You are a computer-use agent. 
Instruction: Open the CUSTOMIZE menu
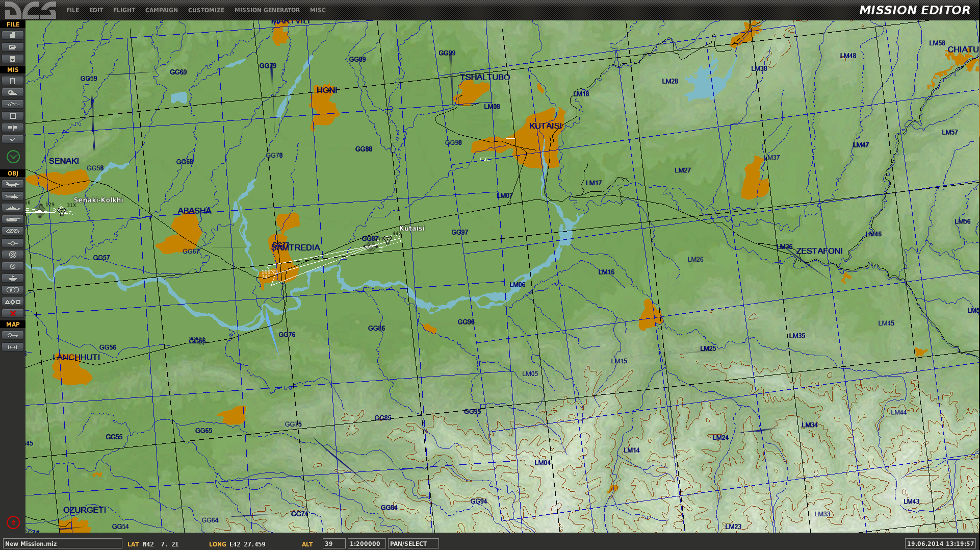(207, 10)
